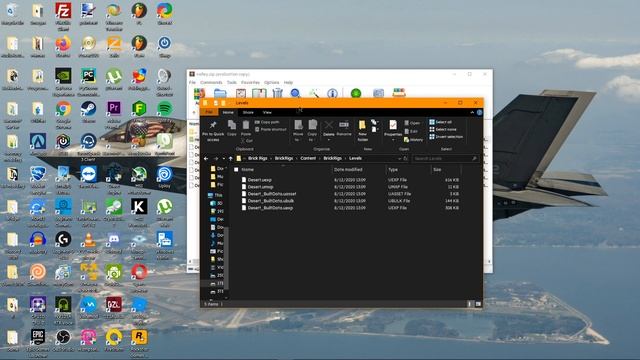Click the Find icon in WinRAR toolbar
The image size is (640, 360).
pos(295,93)
